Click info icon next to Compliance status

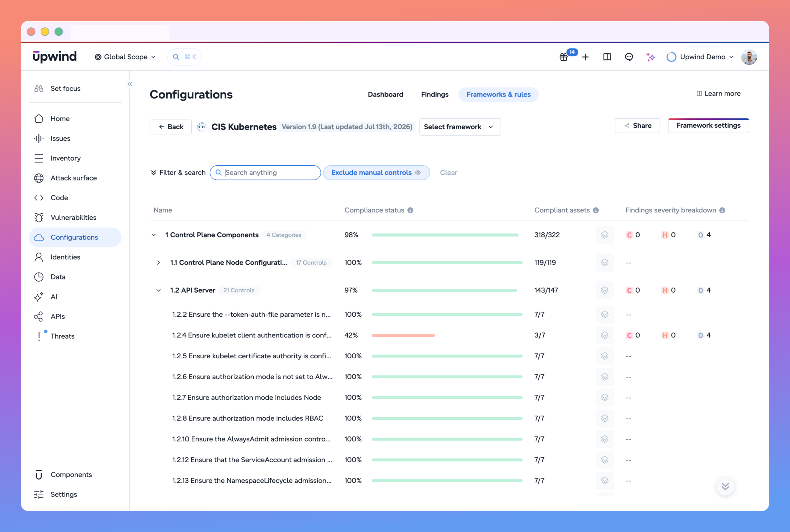click(x=410, y=210)
